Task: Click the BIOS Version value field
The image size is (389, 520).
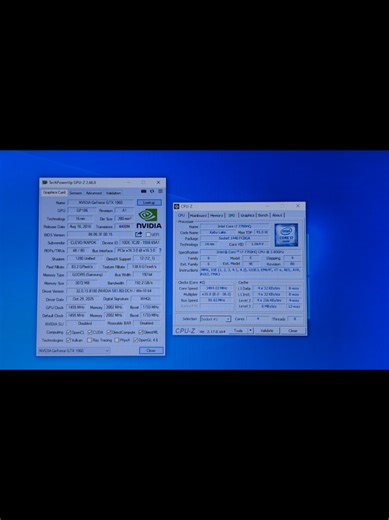Action: click(100, 234)
